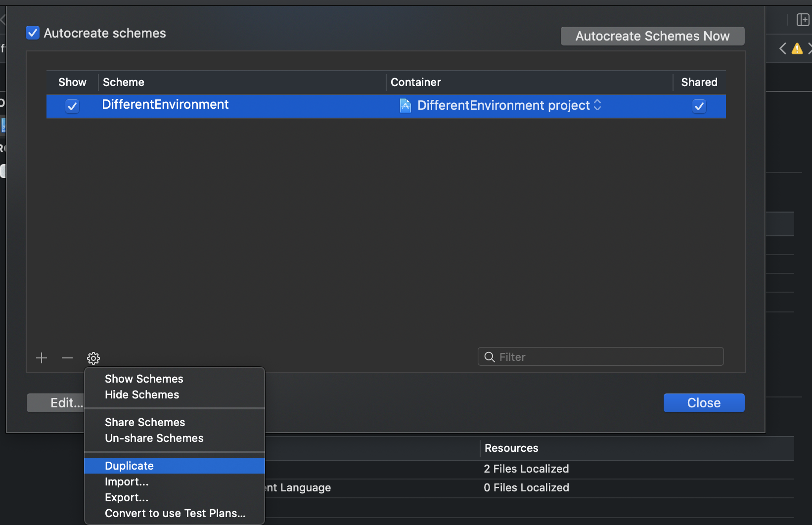Click the yellow warning triangle icon
This screenshot has width=812, height=525.
797,48
